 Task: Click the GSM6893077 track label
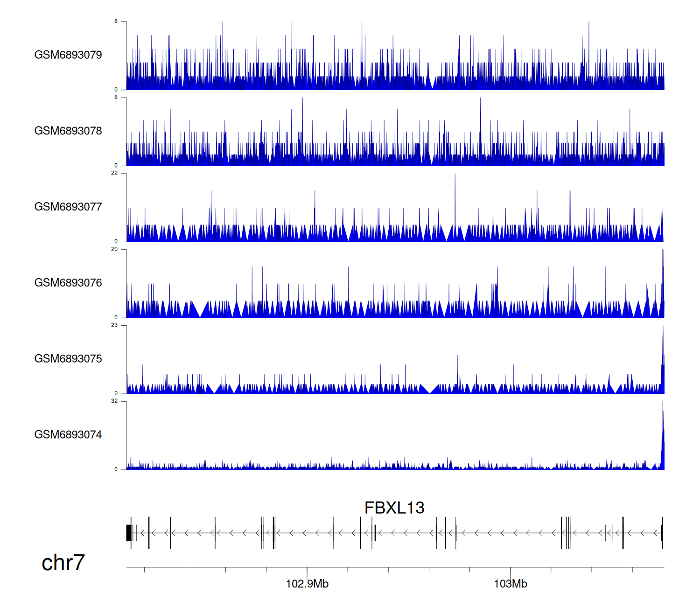click(68, 207)
